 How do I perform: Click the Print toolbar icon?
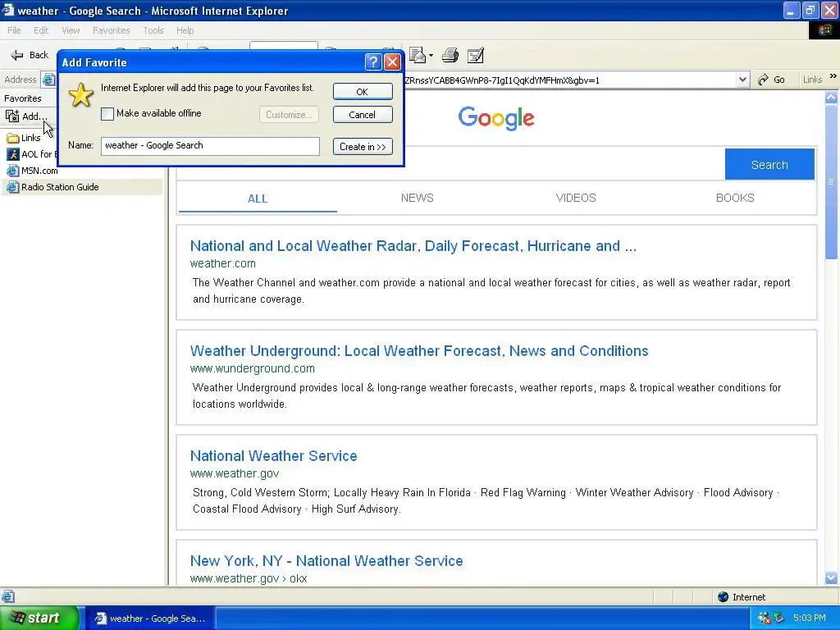[x=450, y=55]
